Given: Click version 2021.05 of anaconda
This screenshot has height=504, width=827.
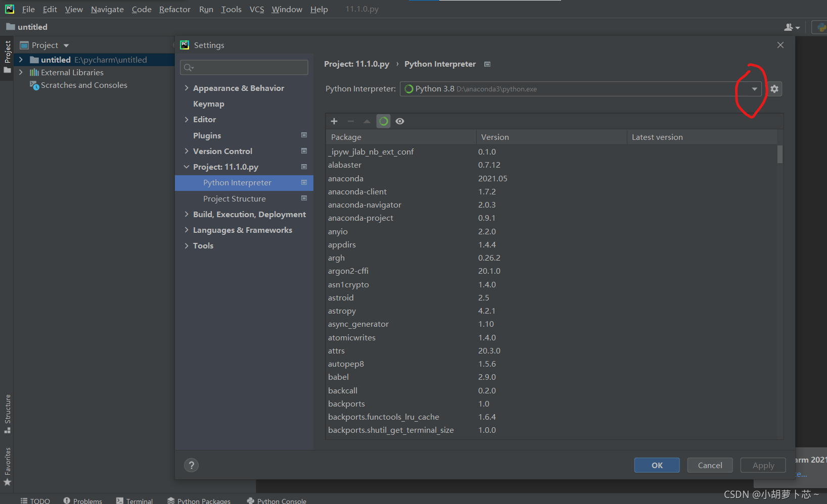Looking at the screenshot, I should [493, 178].
